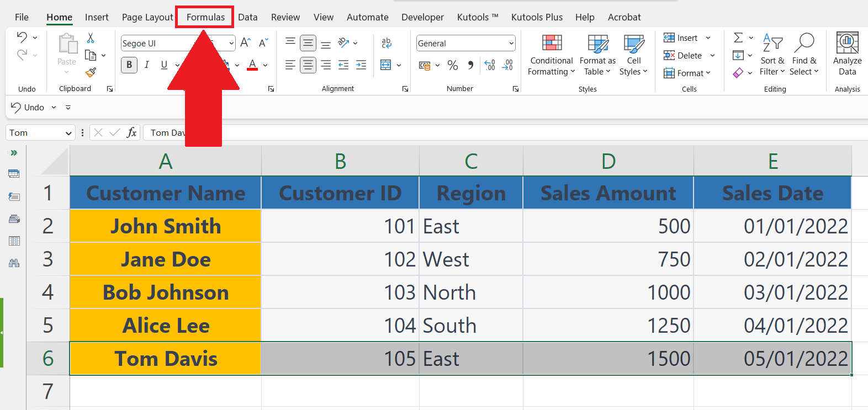Toggle Top Align in Alignment group
The width and height of the screenshot is (868, 410).
(290, 42)
